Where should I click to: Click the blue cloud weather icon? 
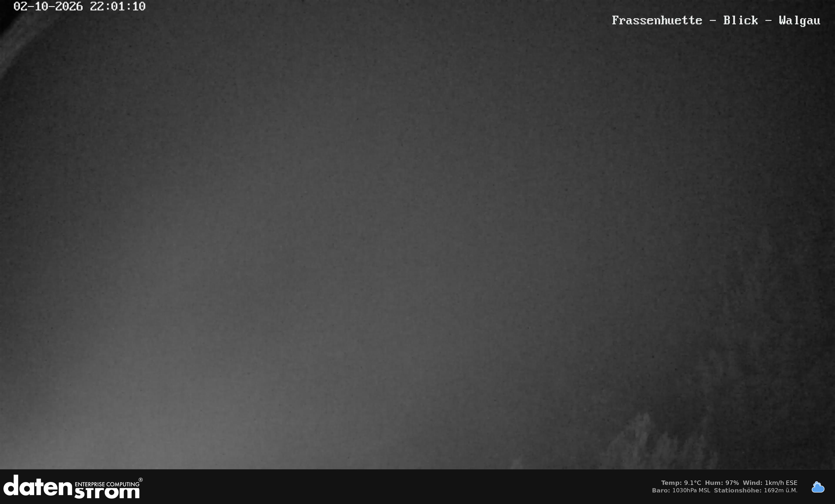[x=818, y=487]
